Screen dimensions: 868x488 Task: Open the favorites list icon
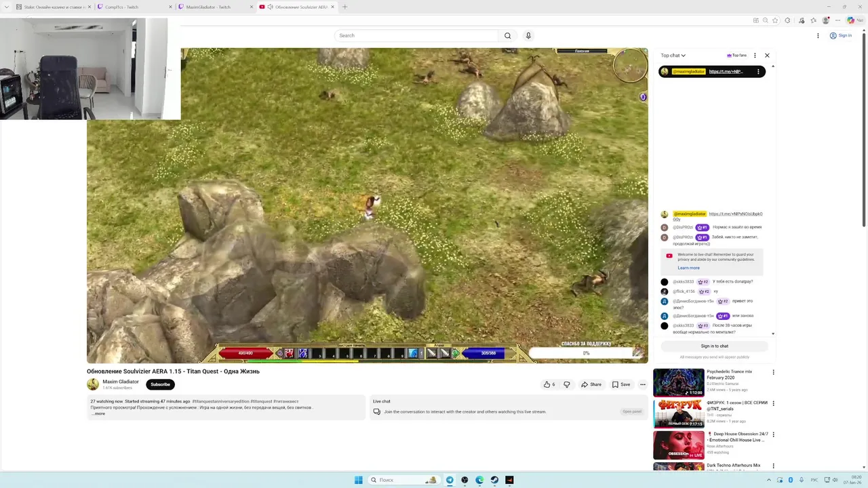(x=813, y=20)
